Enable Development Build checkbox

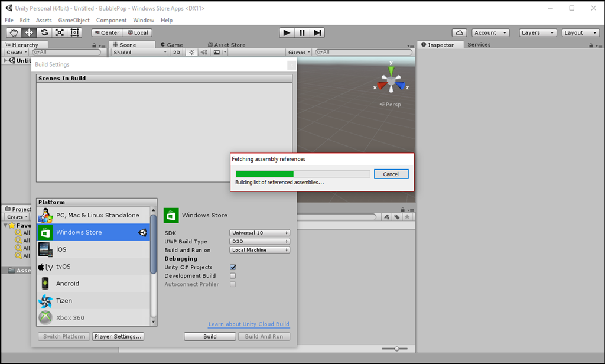coord(233,275)
